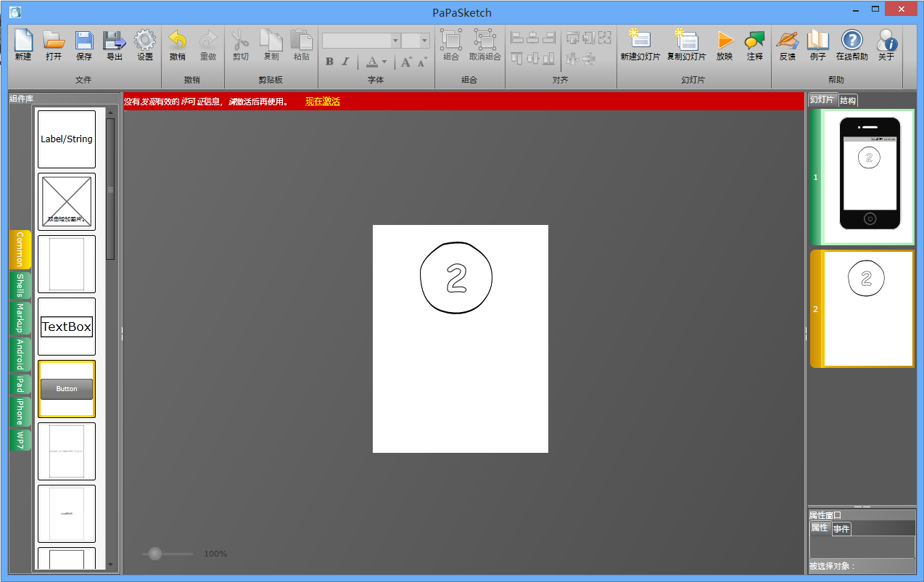Export using the 导出 icon

[x=115, y=45]
